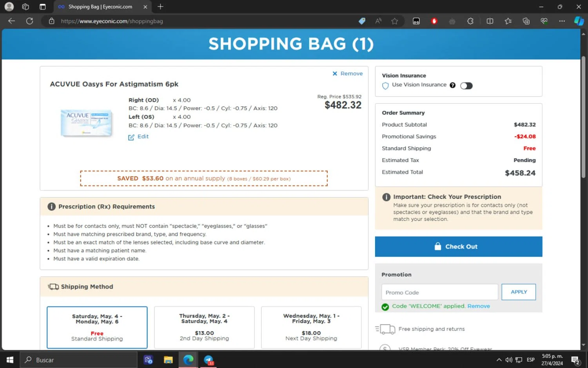588x368 pixels.
Task: Open Collections panel
Action: click(x=526, y=21)
